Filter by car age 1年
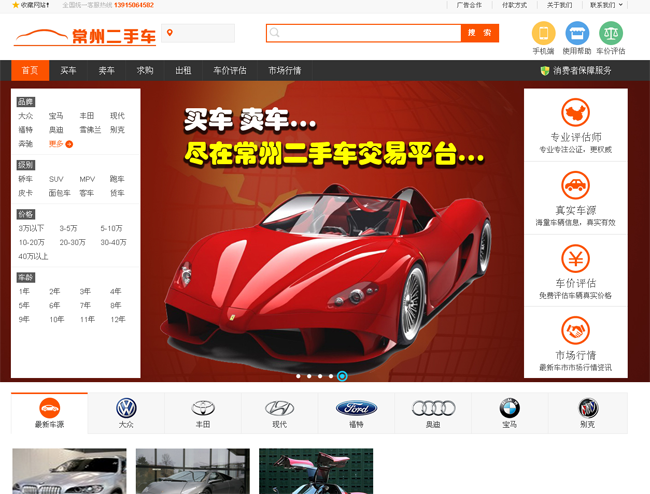The height and width of the screenshot is (494, 650). point(24,291)
